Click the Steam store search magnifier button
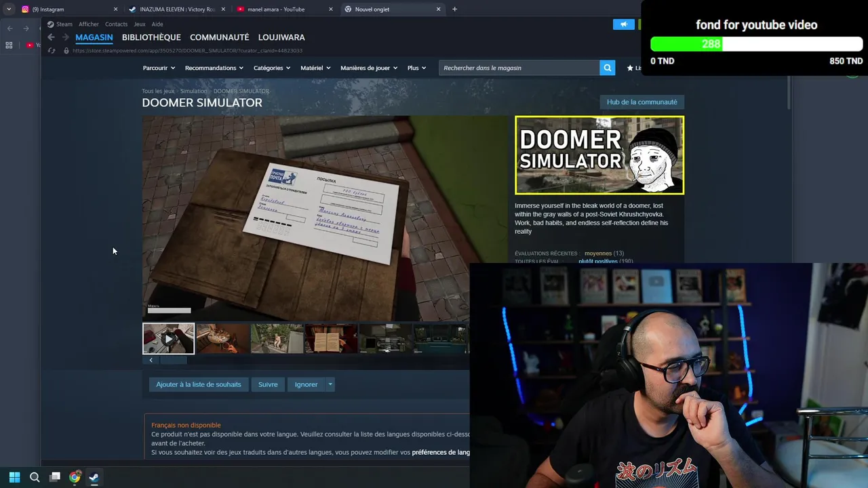Screen dimensions: 868x488 [x=608, y=68]
